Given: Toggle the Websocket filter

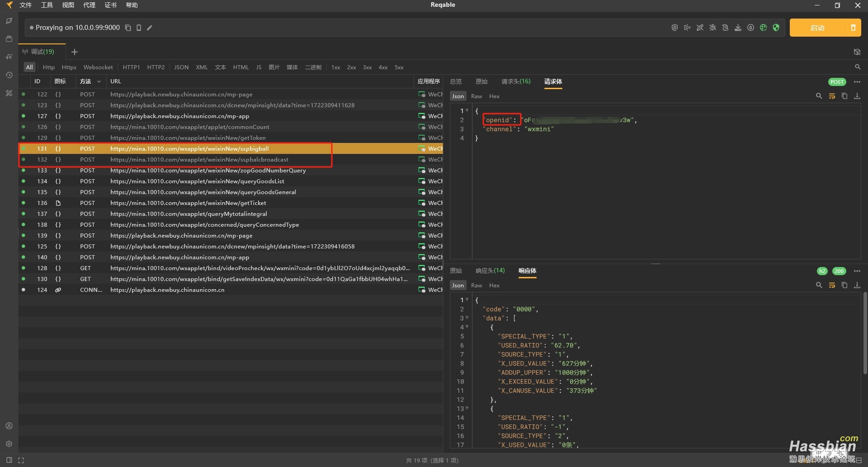Looking at the screenshot, I should click(x=98, y=67).
